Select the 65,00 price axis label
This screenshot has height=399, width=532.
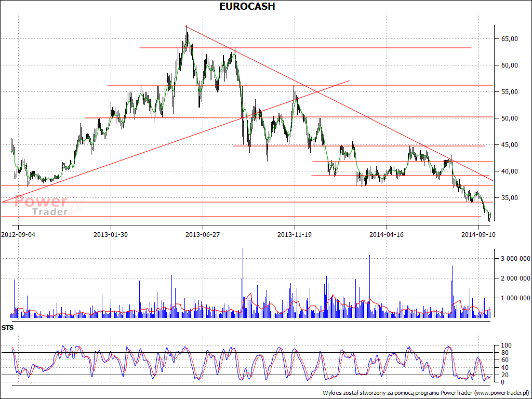click(x=509, y=39)
